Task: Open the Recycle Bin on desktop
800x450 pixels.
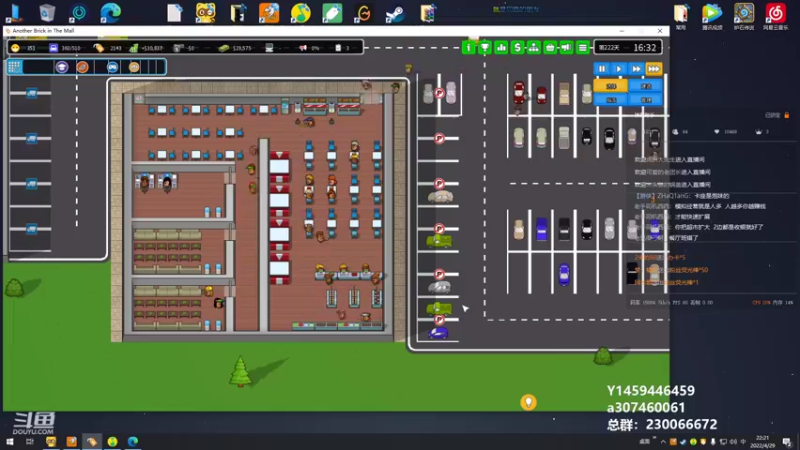Action: click(x=47, y=13)
